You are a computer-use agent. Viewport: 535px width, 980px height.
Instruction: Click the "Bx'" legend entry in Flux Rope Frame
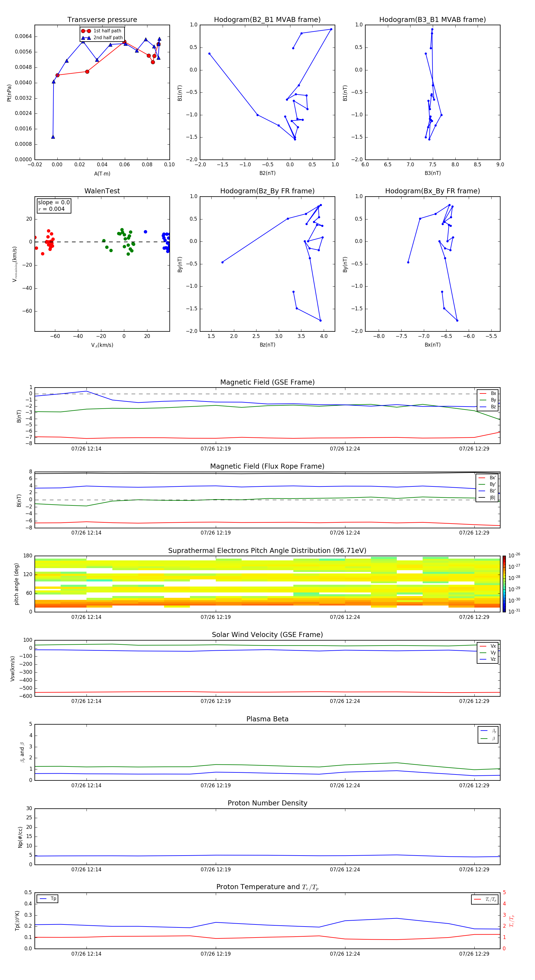[x=487, y=478]
